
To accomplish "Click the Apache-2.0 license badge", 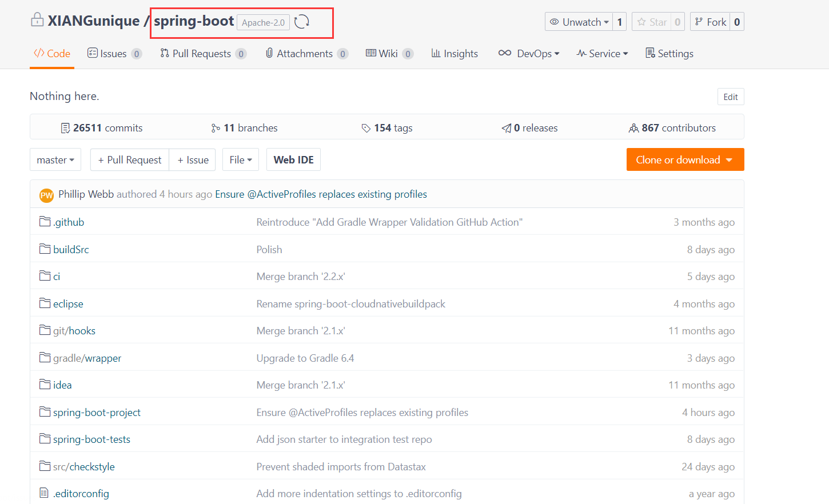I will click(263, 22).
